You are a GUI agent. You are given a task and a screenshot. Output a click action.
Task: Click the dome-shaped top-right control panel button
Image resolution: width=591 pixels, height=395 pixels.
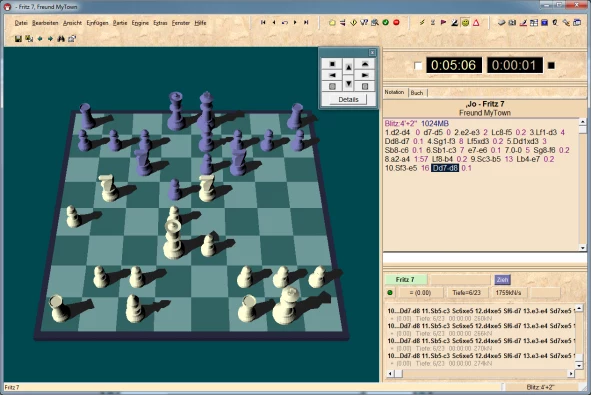(364, 64)
